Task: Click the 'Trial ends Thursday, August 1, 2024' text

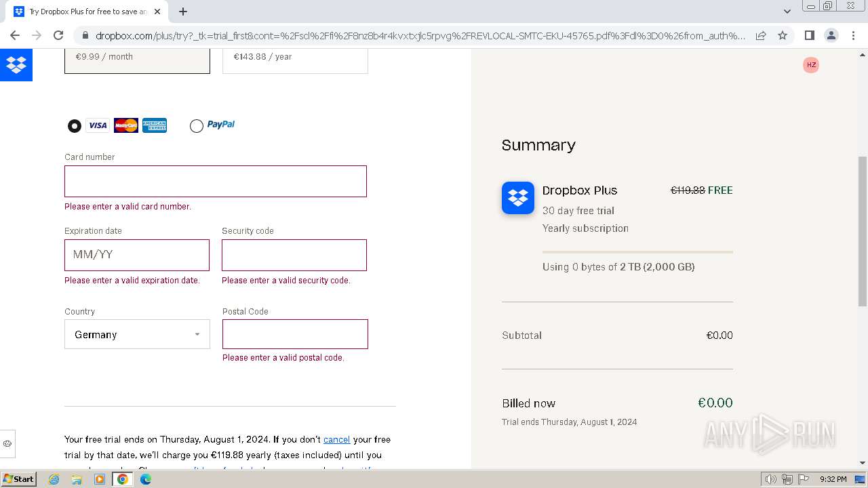Action: [x=570, y=422]
